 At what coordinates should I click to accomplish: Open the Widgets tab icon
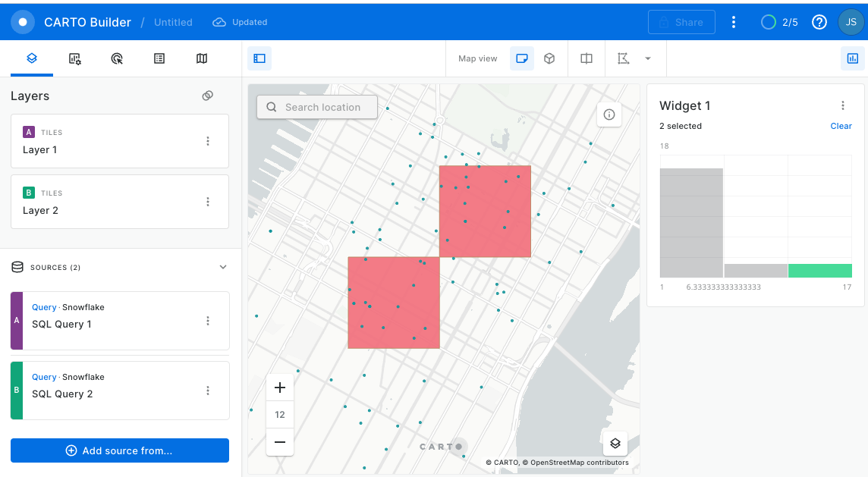coord(74,58)
